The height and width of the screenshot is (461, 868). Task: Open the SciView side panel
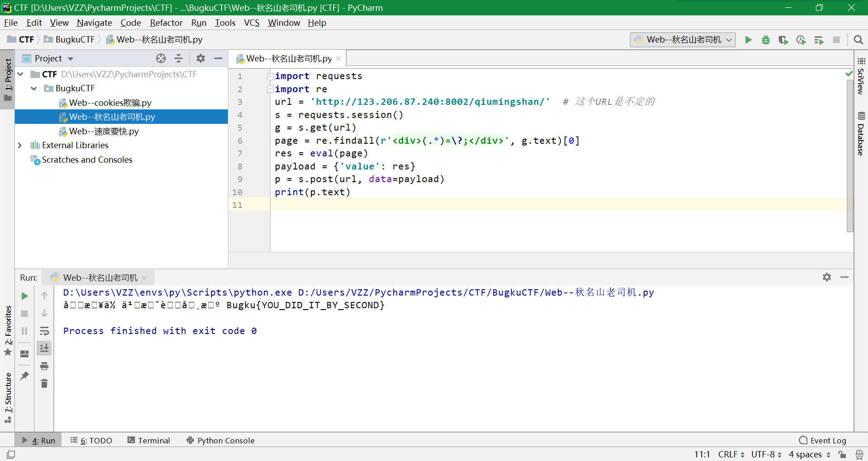click(861, 76)
